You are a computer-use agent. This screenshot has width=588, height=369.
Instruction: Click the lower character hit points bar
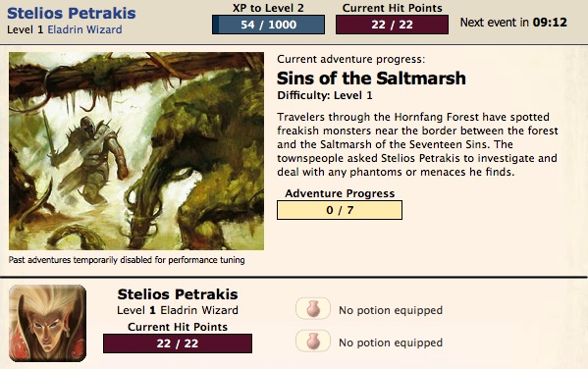pyautogui.click(x=178, y=343)
